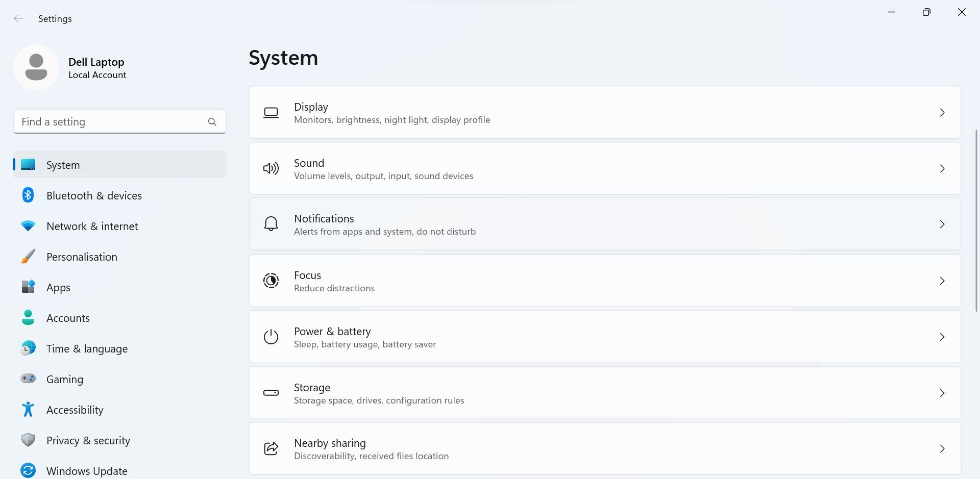Open Accounts settings

[68, 317]
